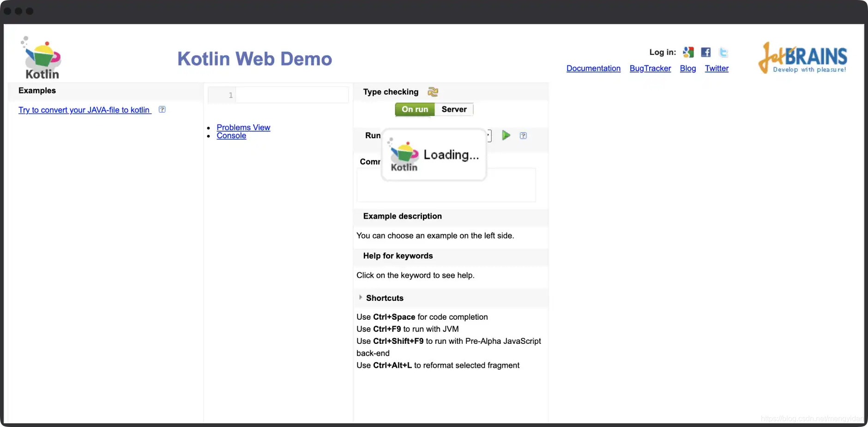
Task: Expand the Shortcuts section triangle
Action: coord(361,298)
